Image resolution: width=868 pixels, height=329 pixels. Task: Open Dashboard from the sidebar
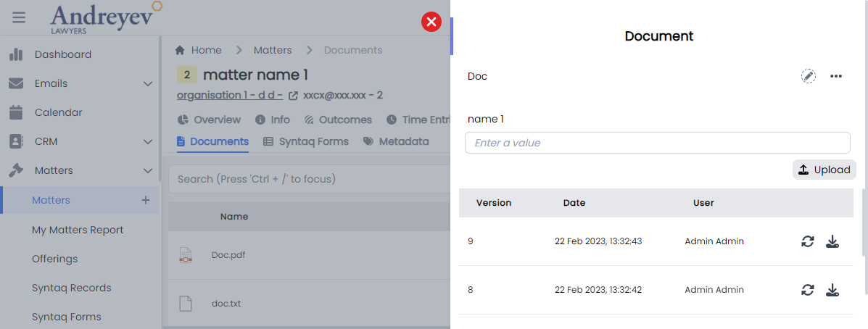(62, 54)
